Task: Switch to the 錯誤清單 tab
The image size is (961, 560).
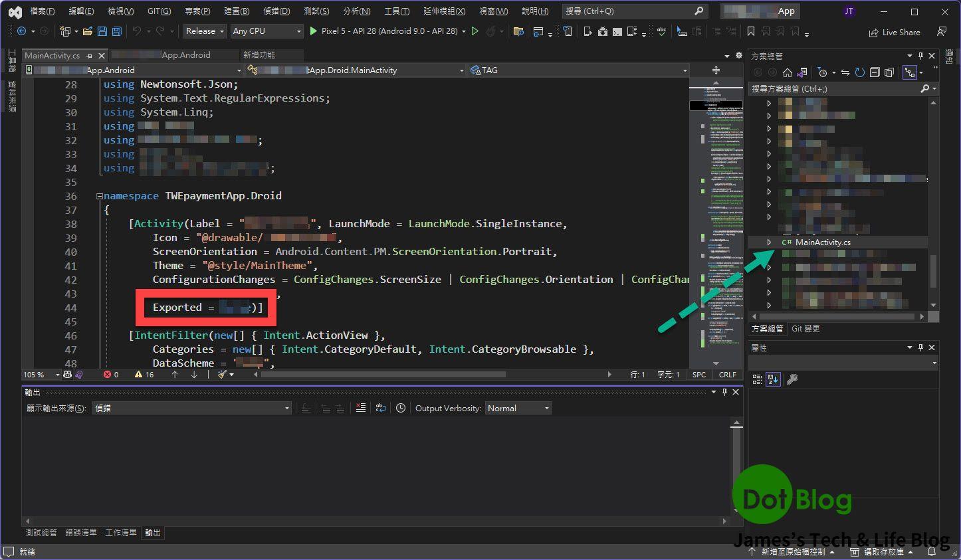Action: click(80, 532)
